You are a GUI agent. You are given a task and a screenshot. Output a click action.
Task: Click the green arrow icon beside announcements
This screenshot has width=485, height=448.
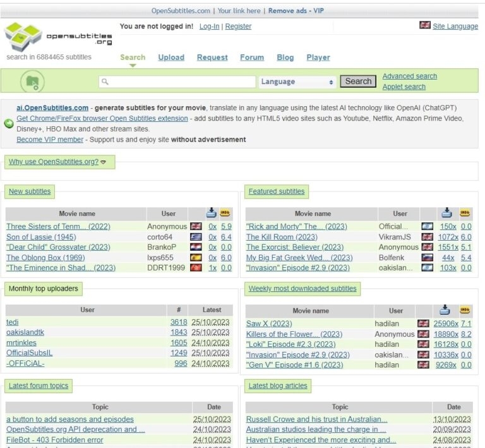pos(9,123)
